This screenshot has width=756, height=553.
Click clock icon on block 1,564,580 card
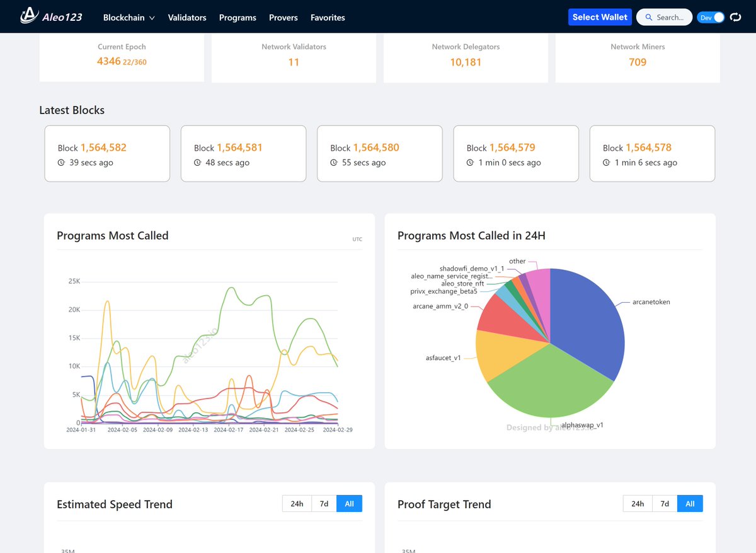334,163
